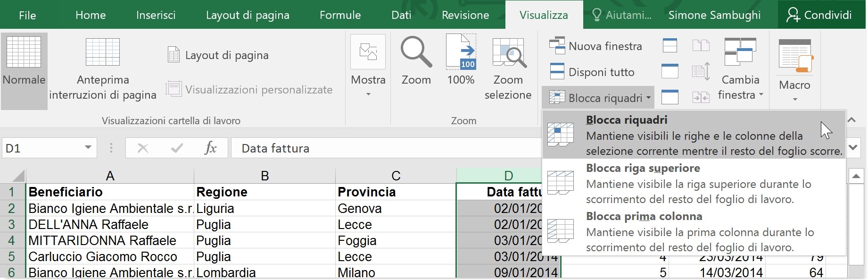
Task: Switch to the Home tab
Action: point(91,15)
